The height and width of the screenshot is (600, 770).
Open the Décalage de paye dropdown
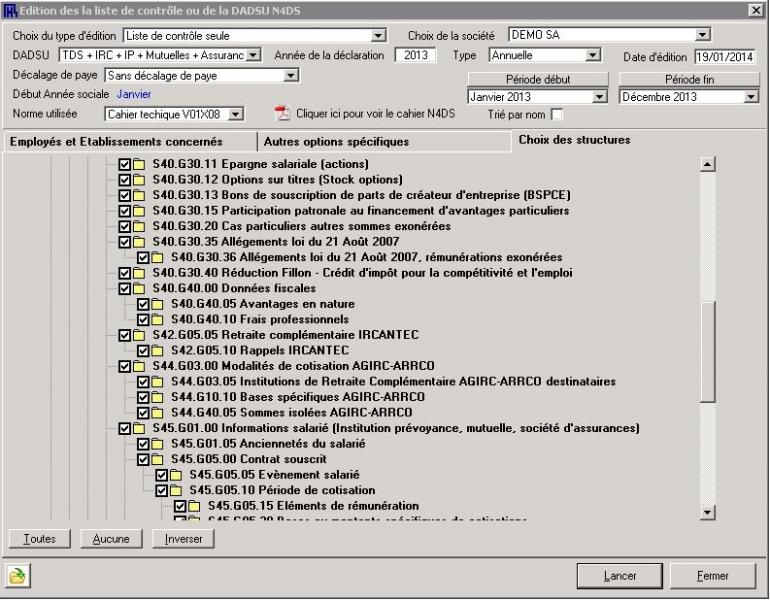click(x=291, y=75)
